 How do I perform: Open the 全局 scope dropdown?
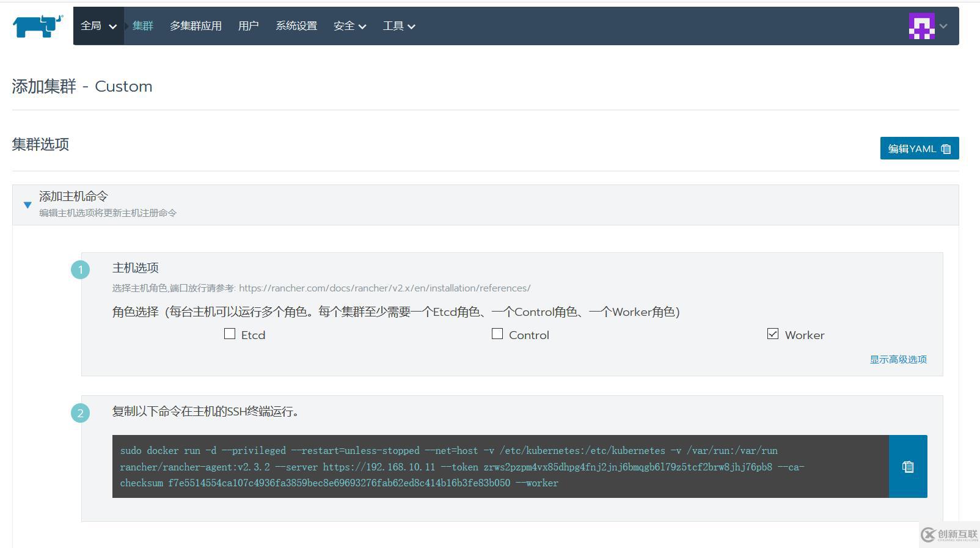click(x=98, y=26)
